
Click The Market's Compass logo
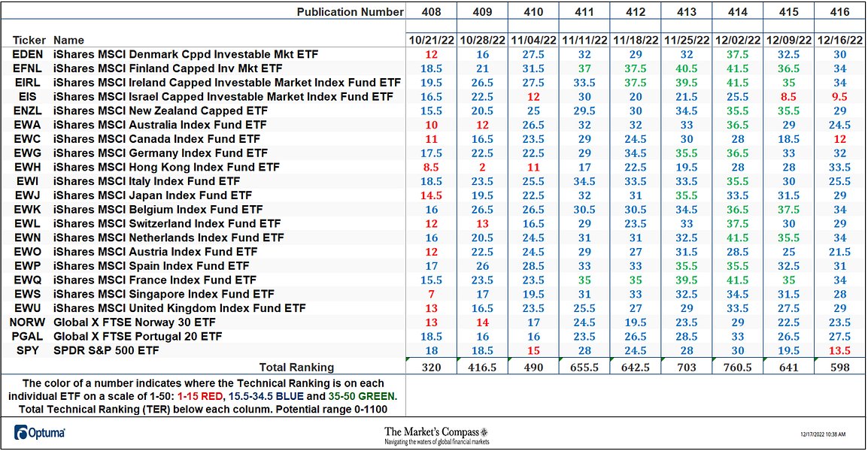coord(437,435)
